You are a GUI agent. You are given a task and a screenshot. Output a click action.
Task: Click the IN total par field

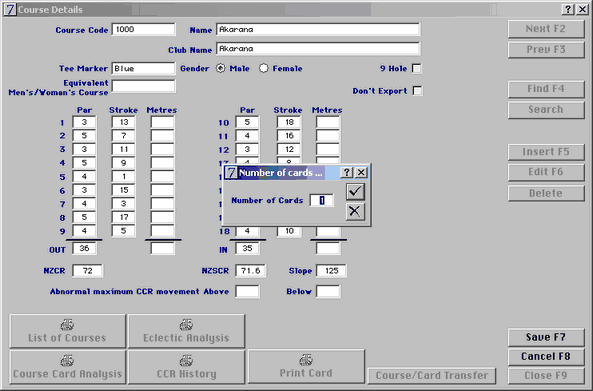click(x=247, y=248)
